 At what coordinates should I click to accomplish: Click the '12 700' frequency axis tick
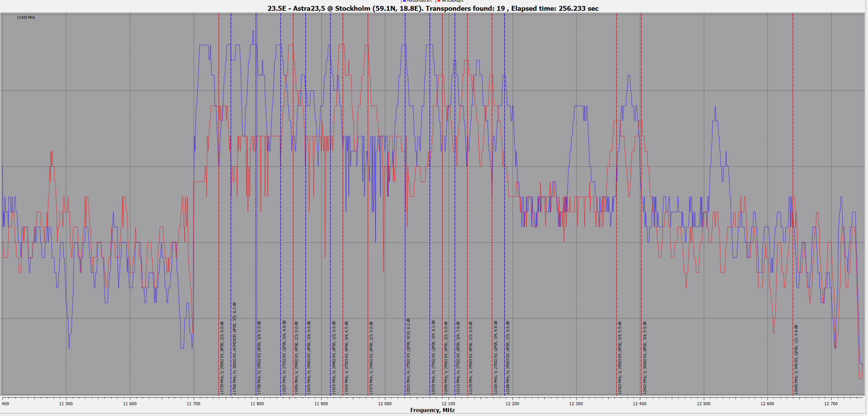point(831,404)
